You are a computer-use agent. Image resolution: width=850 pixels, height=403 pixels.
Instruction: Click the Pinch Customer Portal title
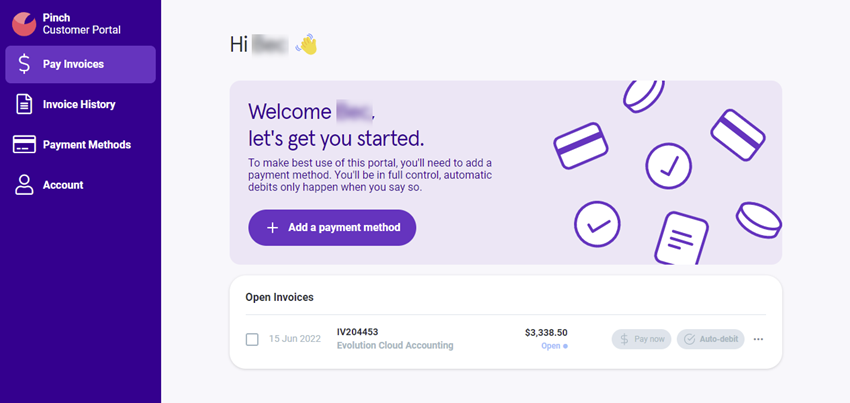coord(82,24)
